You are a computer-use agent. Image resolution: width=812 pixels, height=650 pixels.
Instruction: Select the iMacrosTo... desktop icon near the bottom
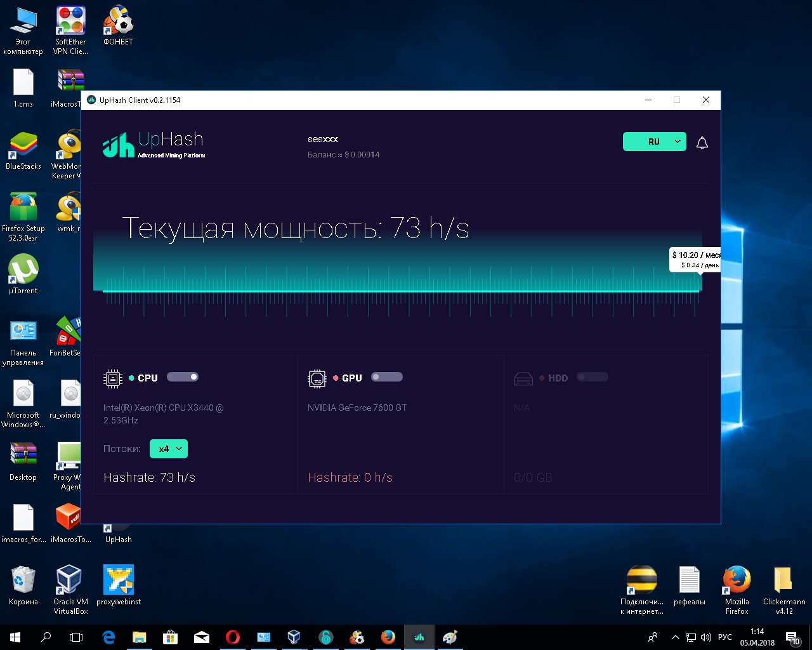click(x=70, y=524)
